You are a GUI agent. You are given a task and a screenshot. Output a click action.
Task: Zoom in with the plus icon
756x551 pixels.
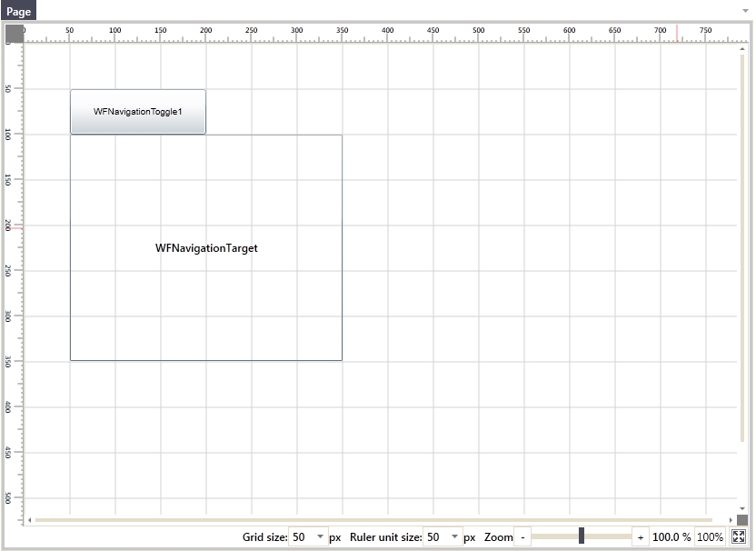[x=642, y=536]
